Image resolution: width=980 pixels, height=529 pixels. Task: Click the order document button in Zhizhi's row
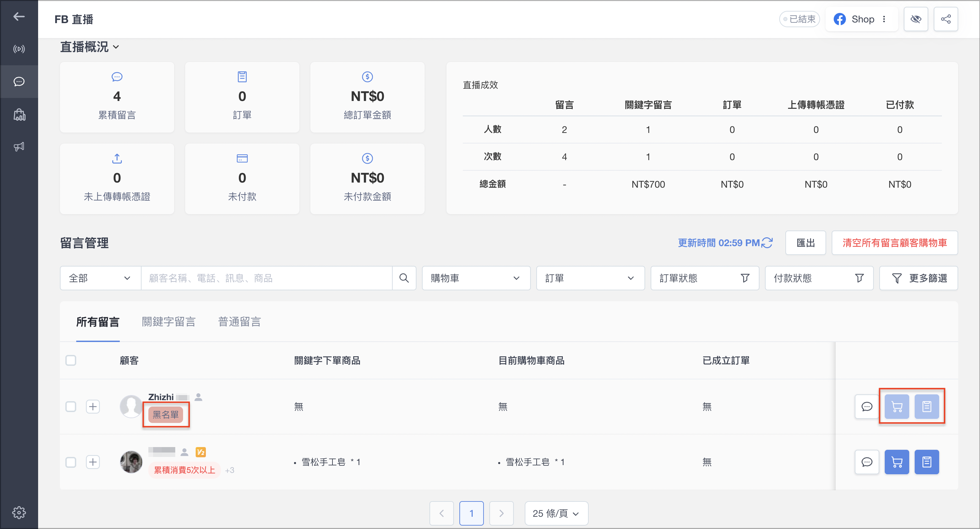[926, 407]
